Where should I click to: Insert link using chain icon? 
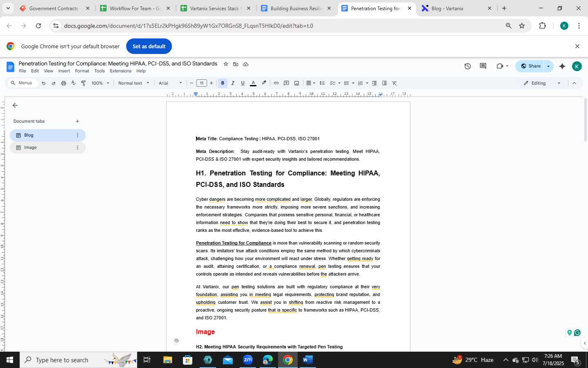click(x=276, y=83)
